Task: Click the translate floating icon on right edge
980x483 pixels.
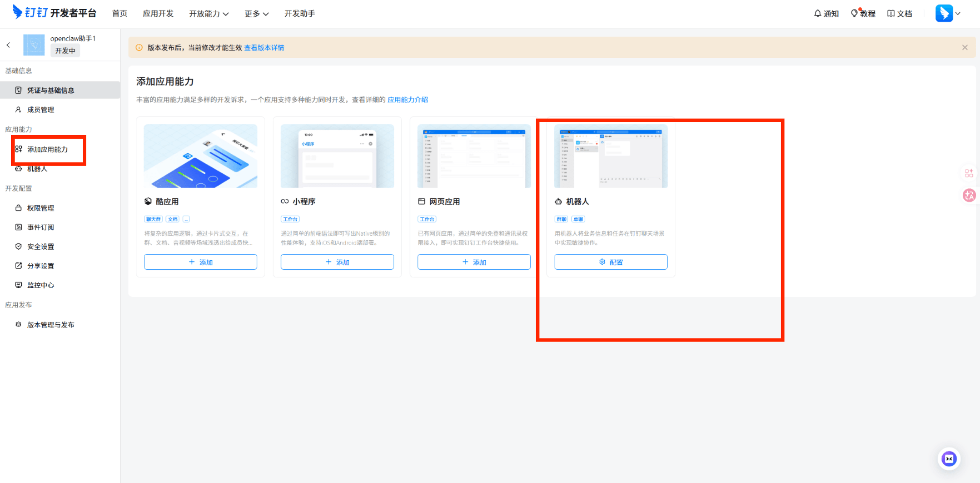Action: (x=969, y=195)
